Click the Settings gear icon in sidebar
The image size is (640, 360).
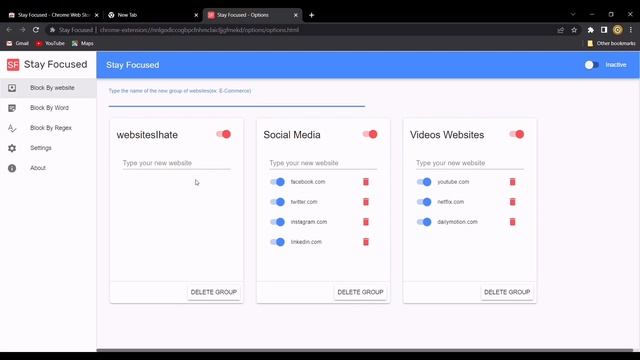pos(12,148)
